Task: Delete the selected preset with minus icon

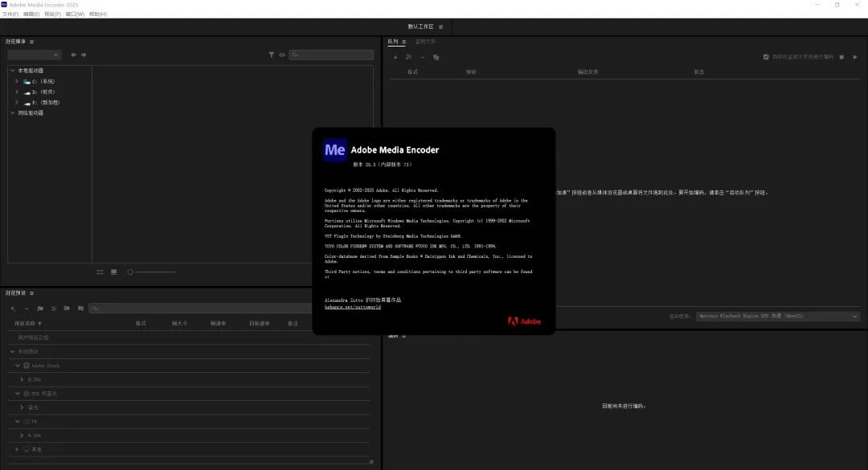Action: pos(26,309)
